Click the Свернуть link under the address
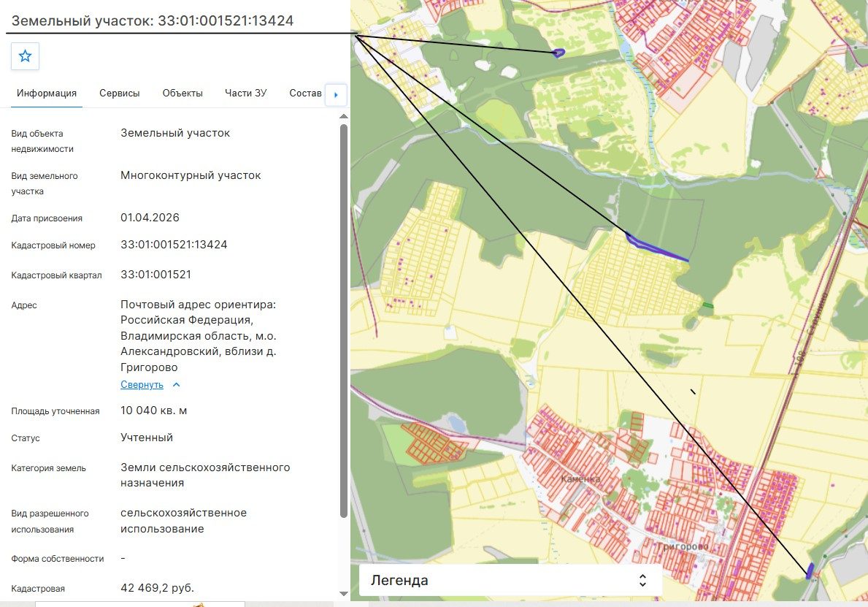868x607 pixels. [x=142, y=385]
